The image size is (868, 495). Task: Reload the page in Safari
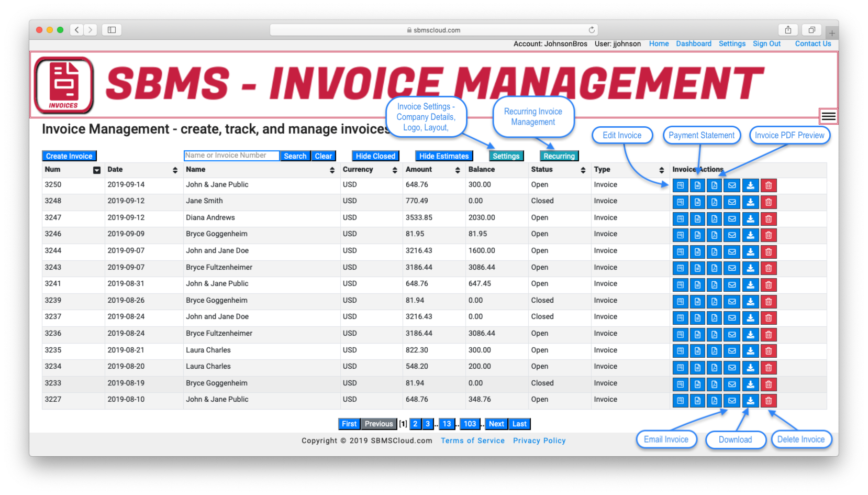pyautogui.click(x=591, y=30)
